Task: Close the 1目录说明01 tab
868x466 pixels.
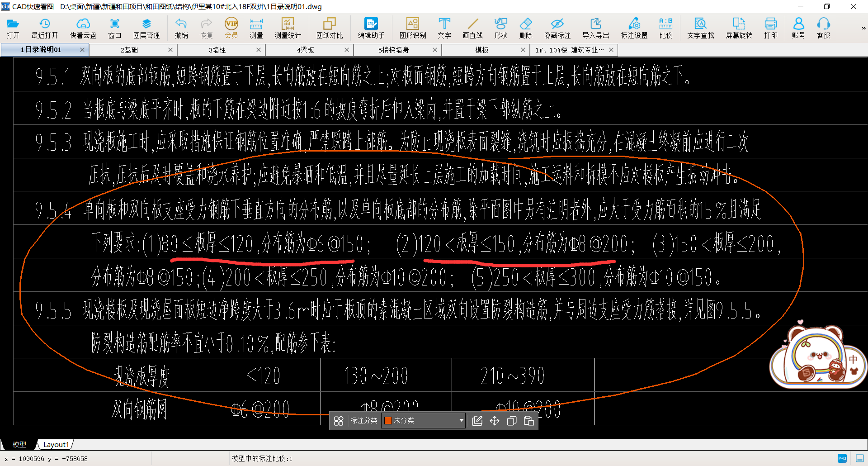Action: click(82, 50)
